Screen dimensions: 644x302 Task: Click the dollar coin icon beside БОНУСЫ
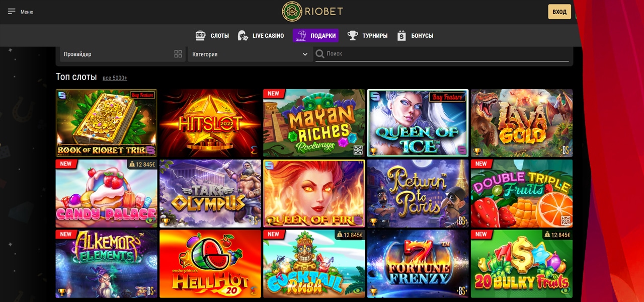click(401, 35)
